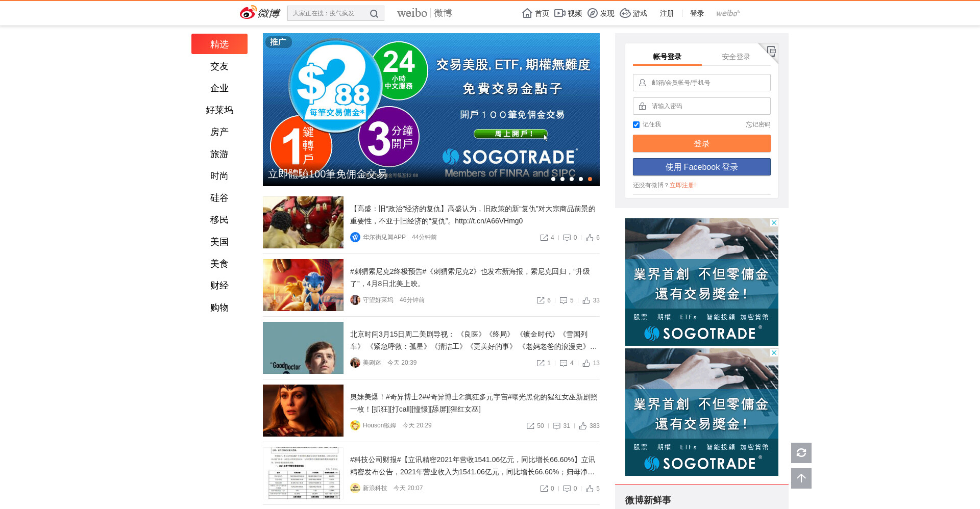Image resolution: width=980 pixels, height=509 pixels.
Task: Select the first banner carousel dot
Action: click(553, 179)
